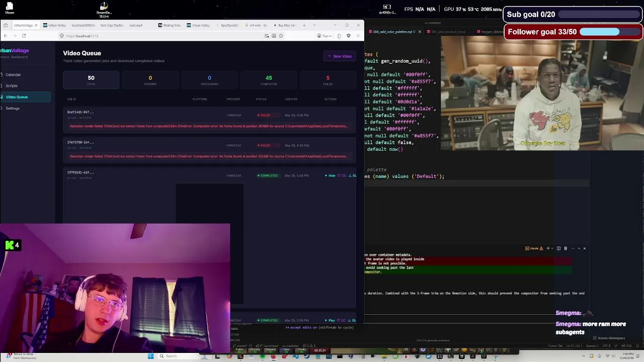
Task: Go forward in the browser
Action: point(14,36)
